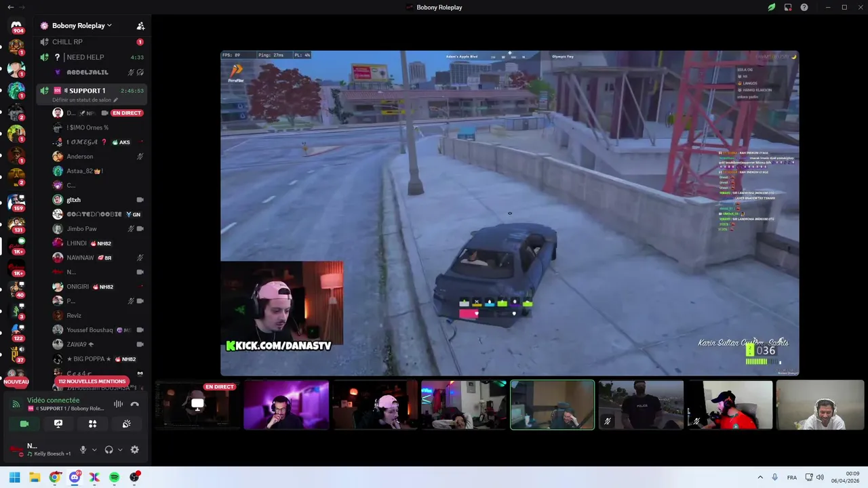Open the activities launcher button
Screen dimensions: 868x488
click(x=92, y=424)
